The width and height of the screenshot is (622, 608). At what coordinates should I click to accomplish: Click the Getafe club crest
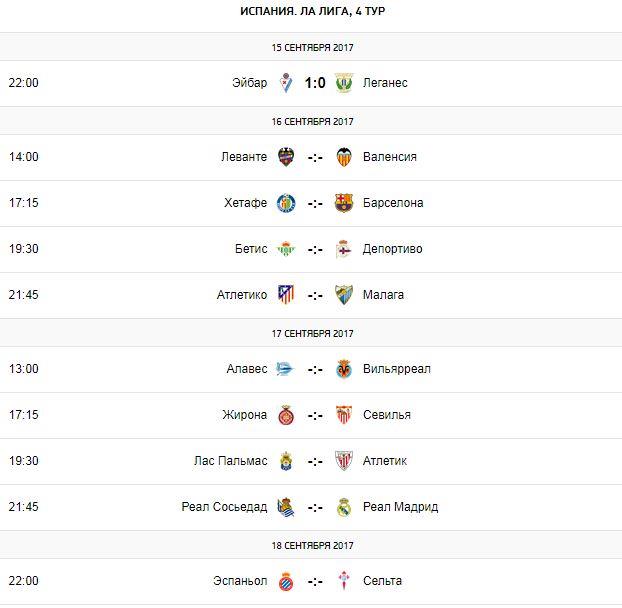(x=286, y=203)
